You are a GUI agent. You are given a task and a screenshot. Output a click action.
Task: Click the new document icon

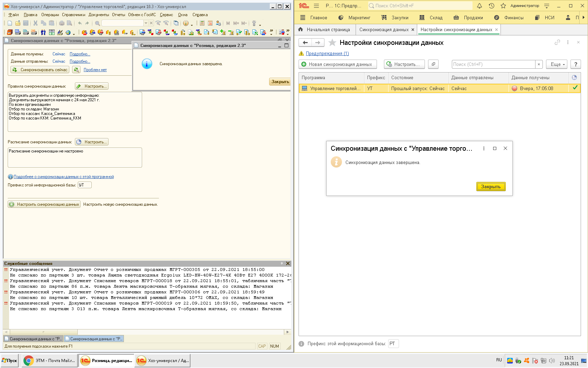(x=9, y=23)
